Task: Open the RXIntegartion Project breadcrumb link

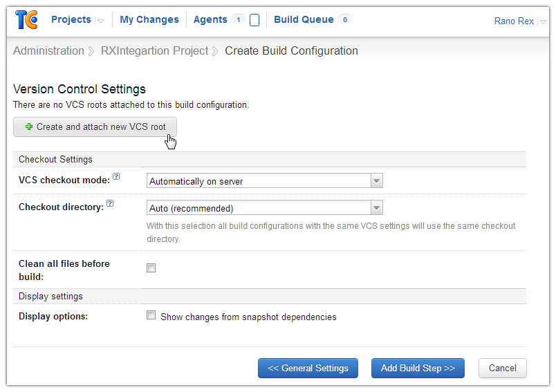Action: tap(155, 50)
